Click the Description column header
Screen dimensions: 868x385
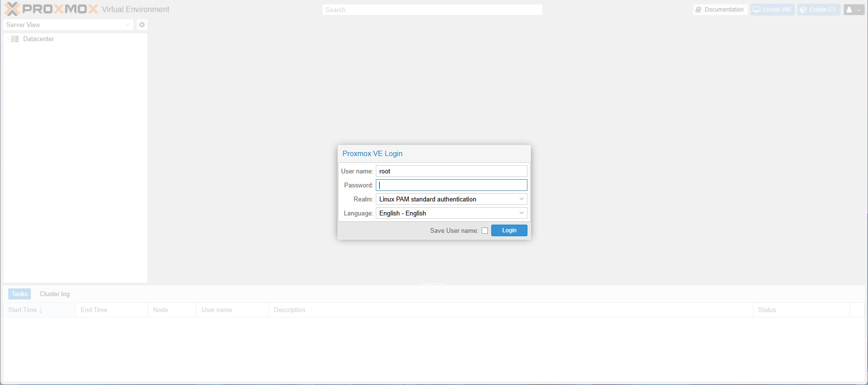(x=511, y=310)
